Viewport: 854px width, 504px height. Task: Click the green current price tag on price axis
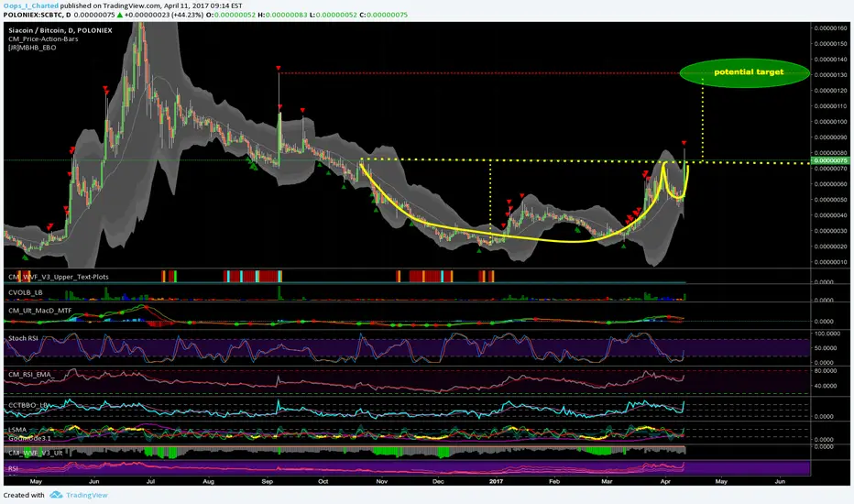pyautogui.click(x=830, y=160)
